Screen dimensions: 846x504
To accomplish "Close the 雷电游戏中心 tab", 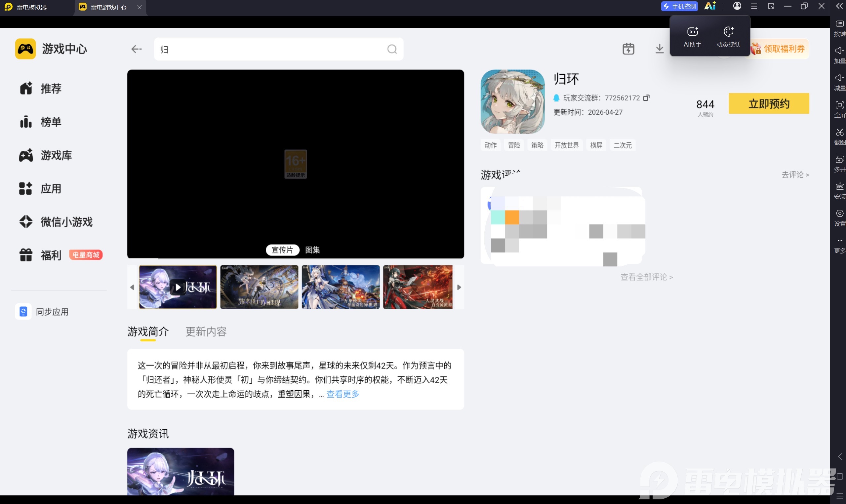I will (139, 7).
